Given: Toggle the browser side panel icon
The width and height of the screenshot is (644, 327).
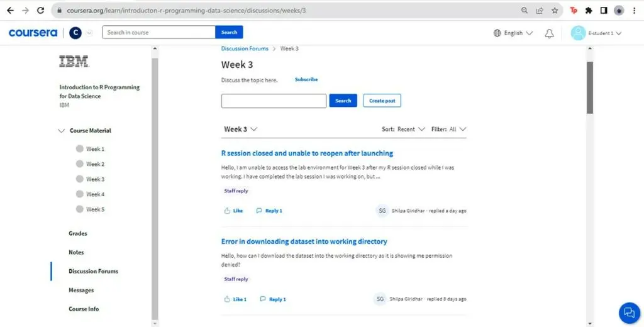Looking at the screenshot, I should point(604,11).
